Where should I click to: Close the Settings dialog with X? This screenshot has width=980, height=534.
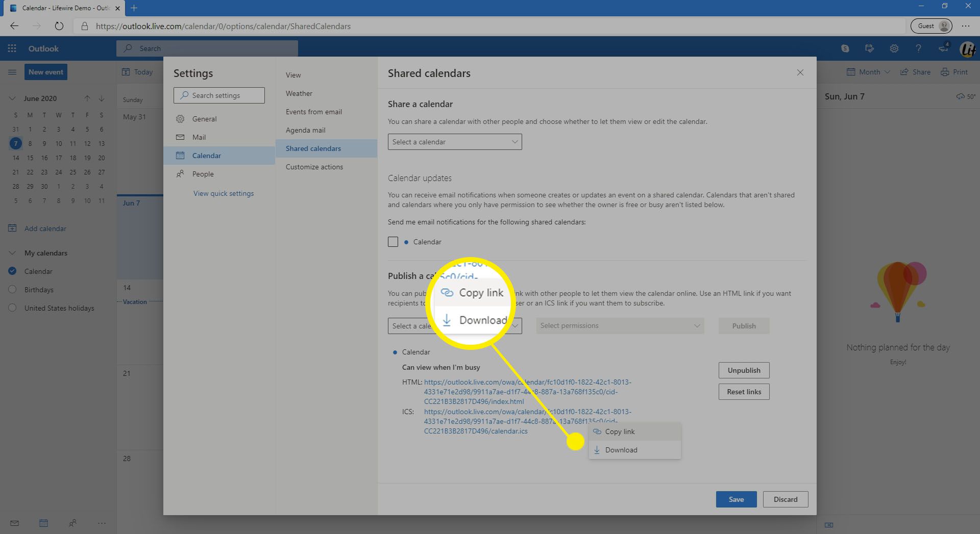800,72
